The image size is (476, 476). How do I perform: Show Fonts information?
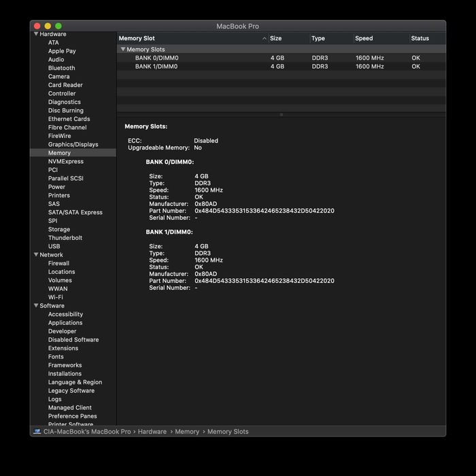(x=56, y=357)
